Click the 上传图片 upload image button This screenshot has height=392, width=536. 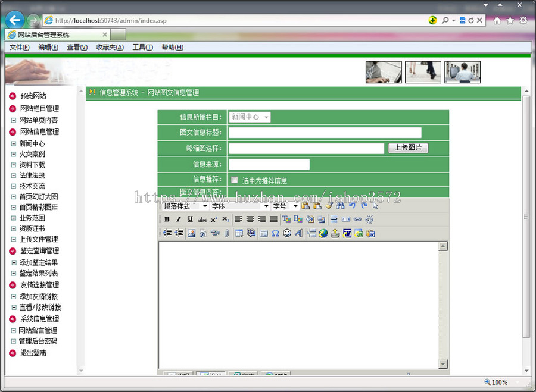(x=409, y=148)
